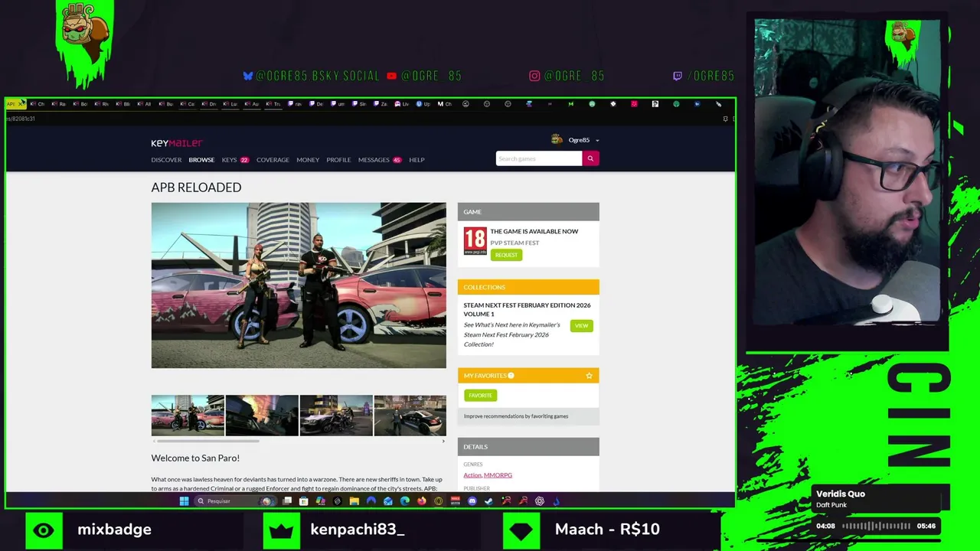This screenshot has width=980, height=551.
Task: Open Steam from taskbar
Action: pyautogui.click(x=488, y=501)
